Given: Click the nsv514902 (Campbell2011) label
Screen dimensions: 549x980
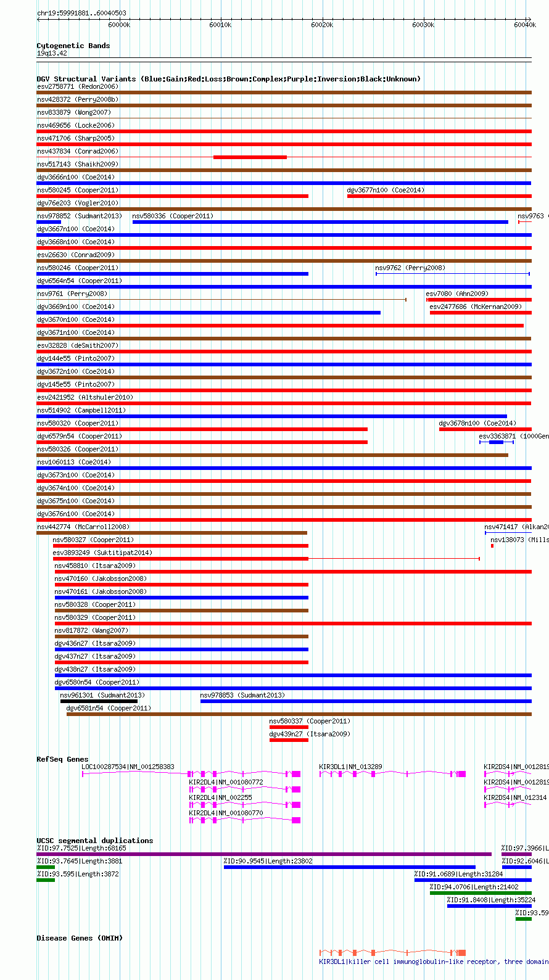Looking at the screenshot, I should (x=81, y=410).
